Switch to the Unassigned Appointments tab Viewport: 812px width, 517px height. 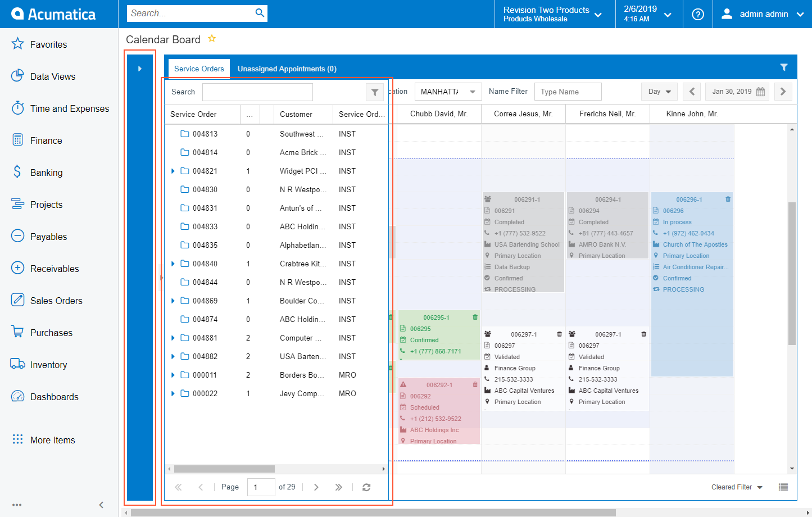click(x=287, y=69)
